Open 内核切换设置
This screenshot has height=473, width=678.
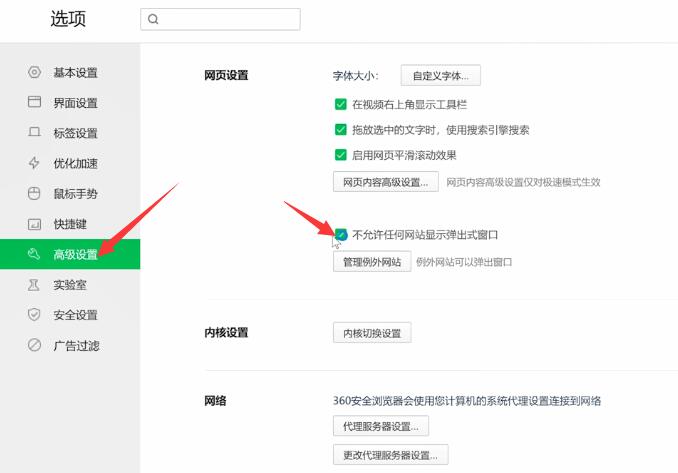pos(372,333)
